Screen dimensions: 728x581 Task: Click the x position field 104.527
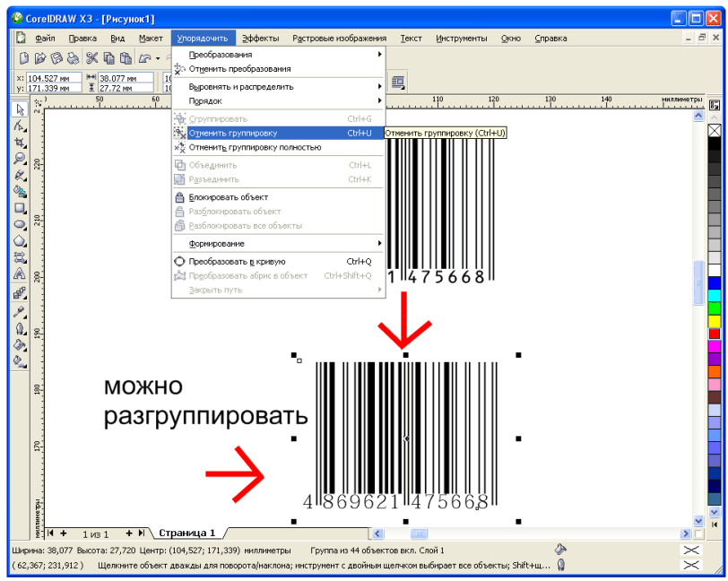54,78
